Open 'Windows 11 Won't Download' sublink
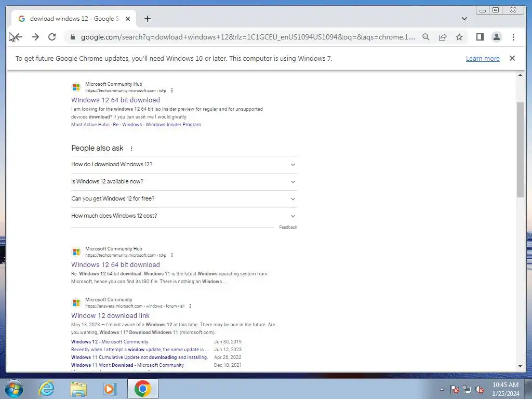 click(x=128, y=365)
